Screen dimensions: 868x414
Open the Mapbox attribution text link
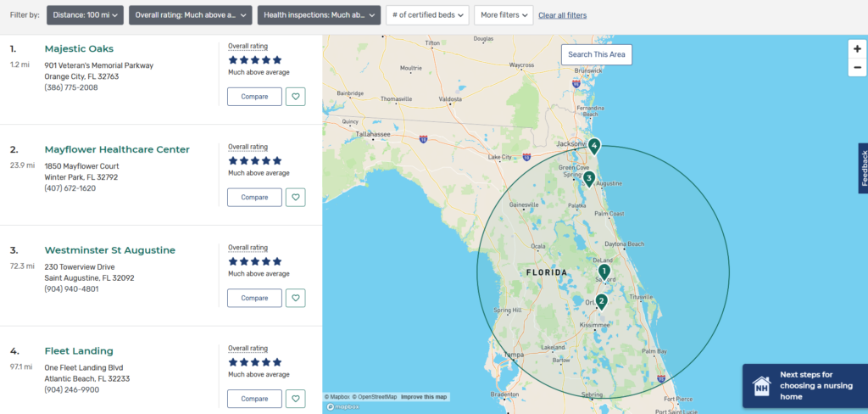coord(337,397)
